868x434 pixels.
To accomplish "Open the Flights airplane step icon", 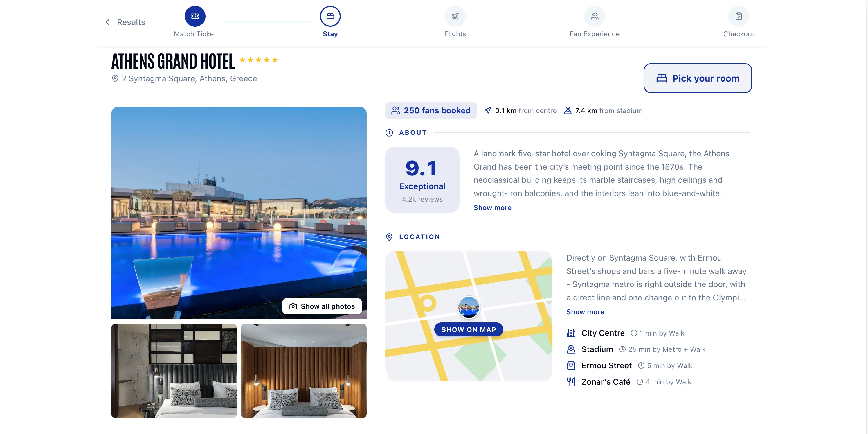I will (455, 16).
